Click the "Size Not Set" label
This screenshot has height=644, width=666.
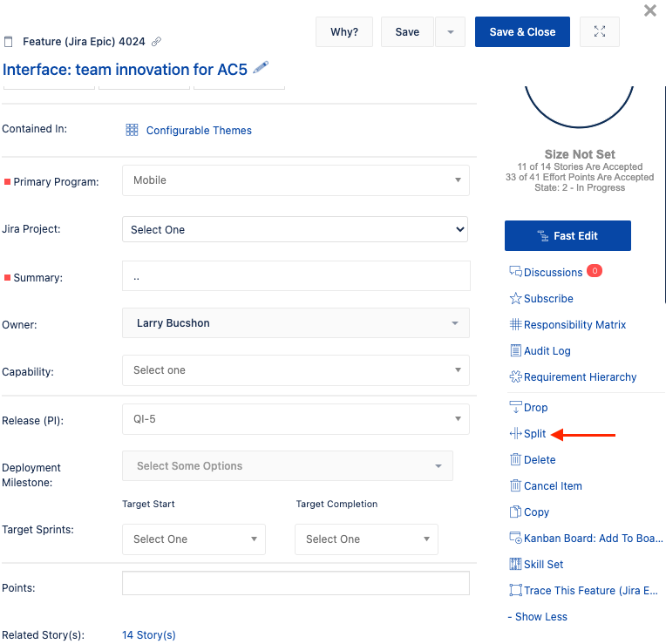click(x=580, y=154)
